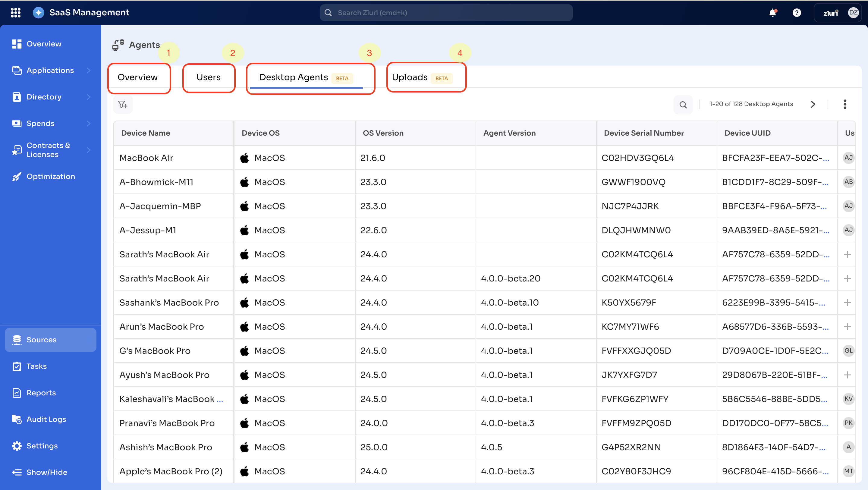Screen dimensions: 868x490
Task: Click the Device Name column header
Action: point(146,133)
